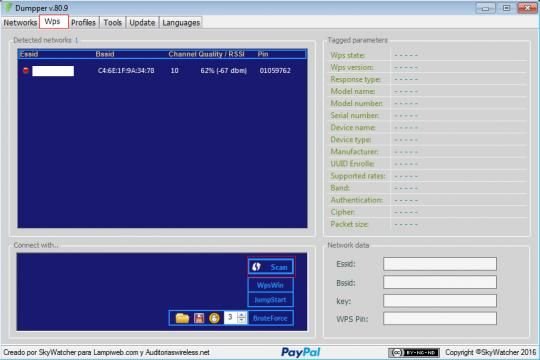Screen dimensions: 540x360
Task: Click the Copyright SkyWatcher 2016 text
Action: point(490,352)
